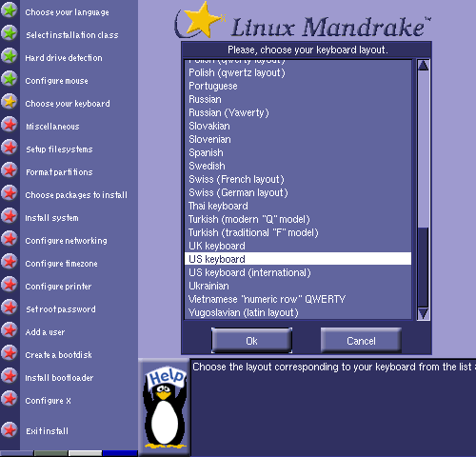This screenshot has width=476, height=457.
Task: Choose Turkish (traditional "F" model)
Action: 298,233
